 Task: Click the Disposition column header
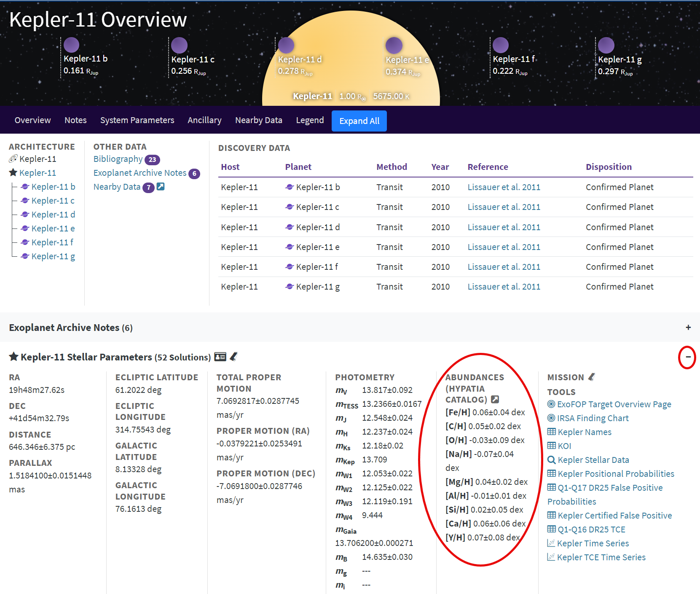coord(609,167)
